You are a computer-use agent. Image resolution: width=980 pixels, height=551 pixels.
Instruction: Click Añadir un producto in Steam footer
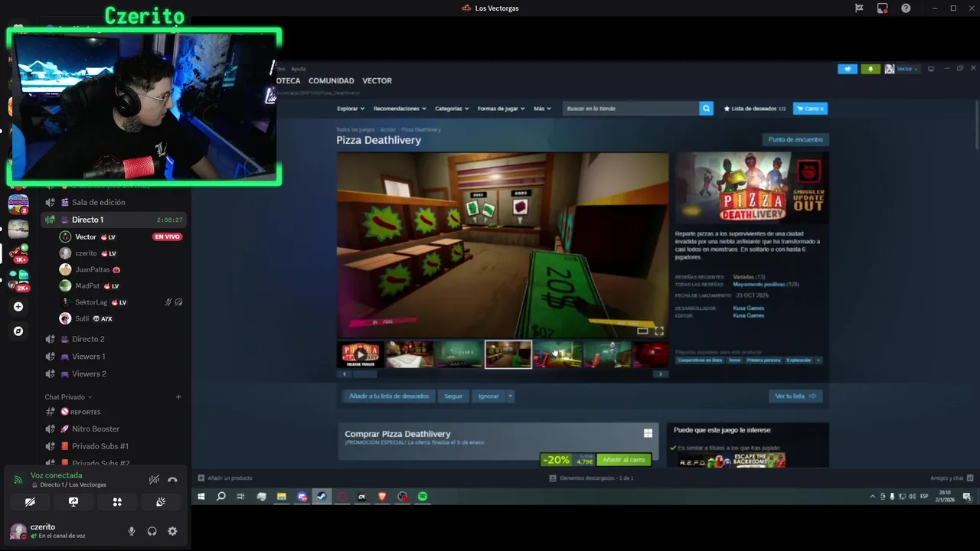click(225, 478)
